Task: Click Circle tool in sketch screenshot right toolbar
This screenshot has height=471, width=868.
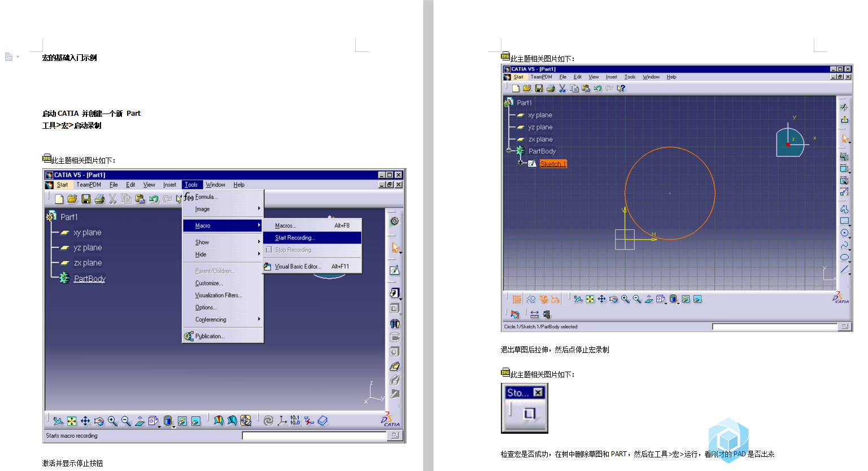Action: coord(844,233)
